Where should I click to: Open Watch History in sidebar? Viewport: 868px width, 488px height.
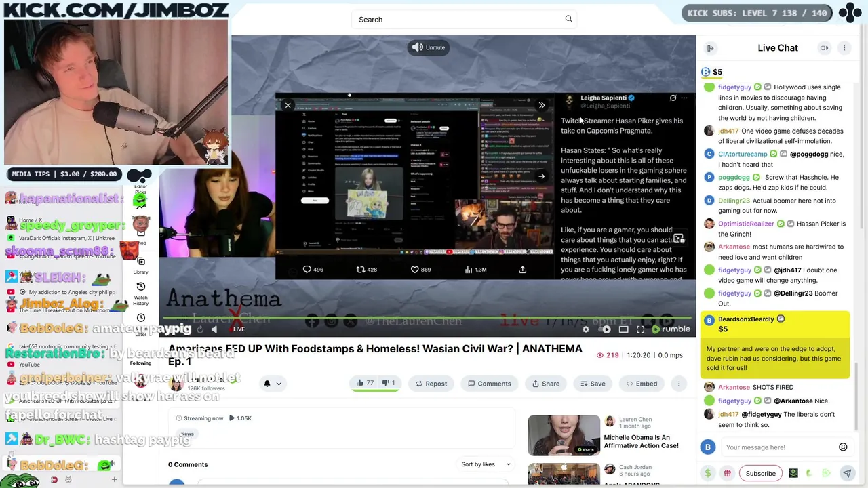[140, 293]
